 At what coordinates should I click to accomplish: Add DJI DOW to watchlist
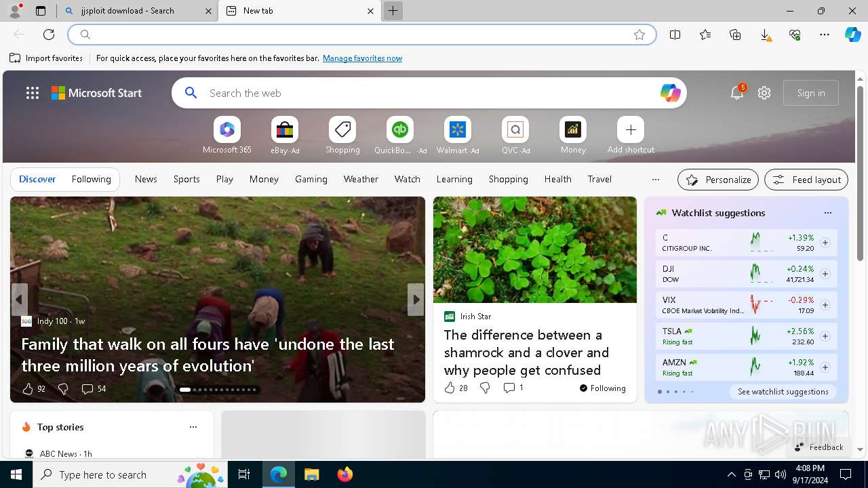[x=825, y=274]
